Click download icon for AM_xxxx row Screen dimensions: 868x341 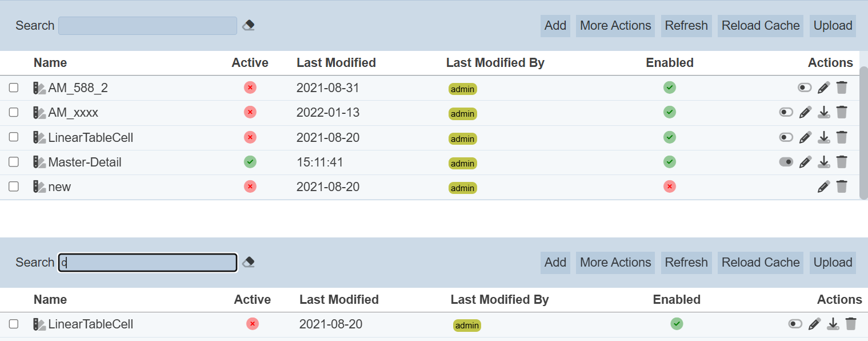pyautogui.click(x=823, y=112)
